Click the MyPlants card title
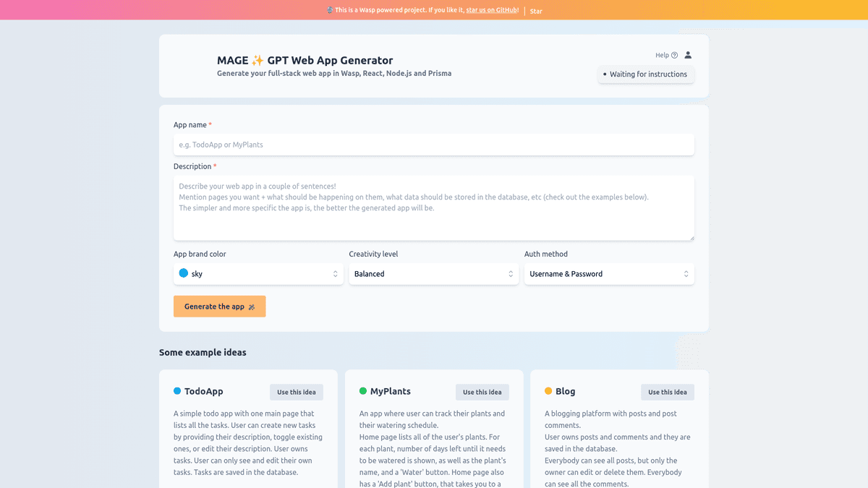The height and width of the screenshot is (488, 868). (x=391, y=391)
